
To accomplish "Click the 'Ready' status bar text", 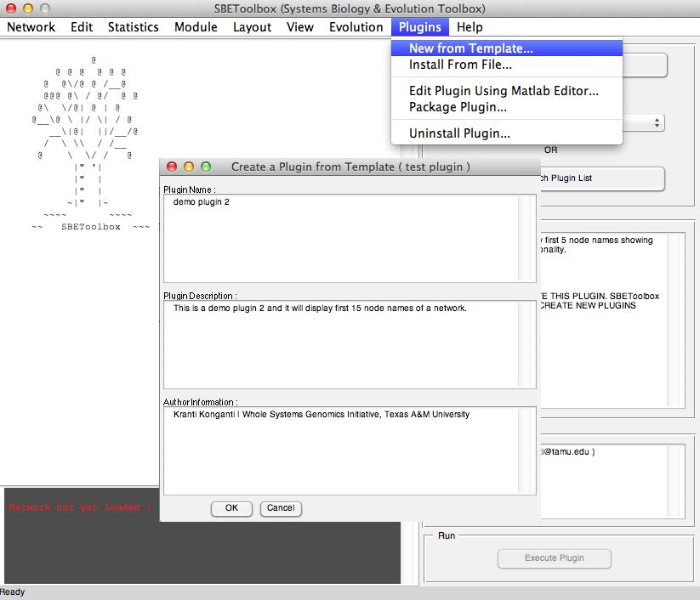I will 12,592.
